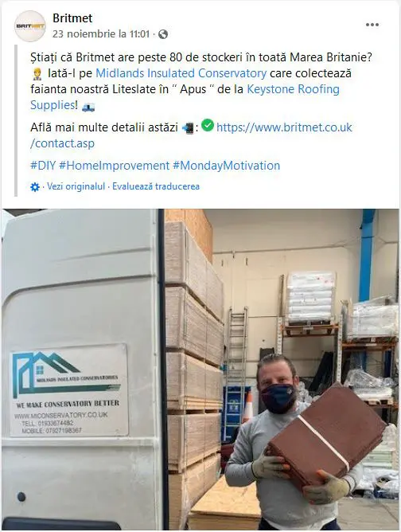This screenshot has width=401, height=532.
Task: Open the britmet.co.uk contact URL
Action: point(191,135)
